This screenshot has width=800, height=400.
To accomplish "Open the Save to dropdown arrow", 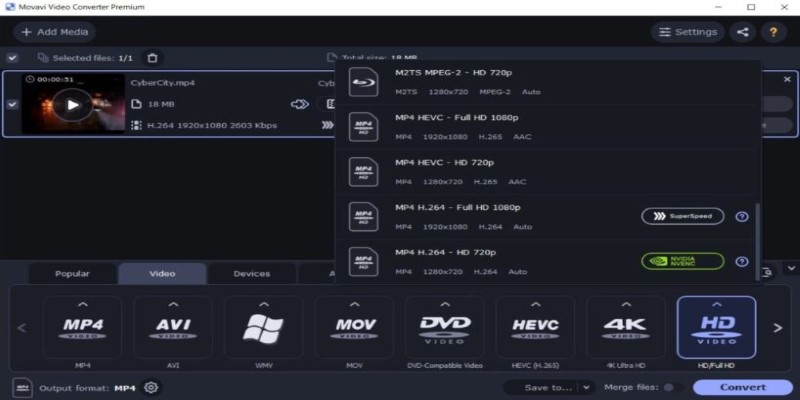I will [x=580, y=387].
